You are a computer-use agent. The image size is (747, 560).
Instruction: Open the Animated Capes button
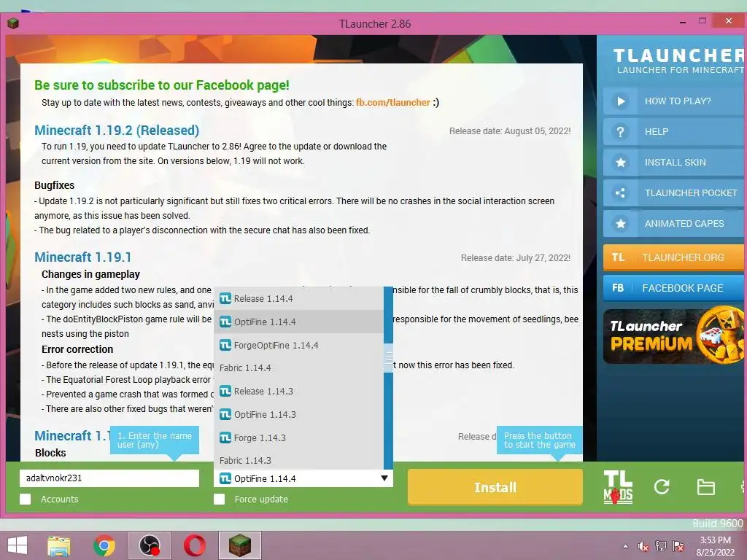pos(674,223)
